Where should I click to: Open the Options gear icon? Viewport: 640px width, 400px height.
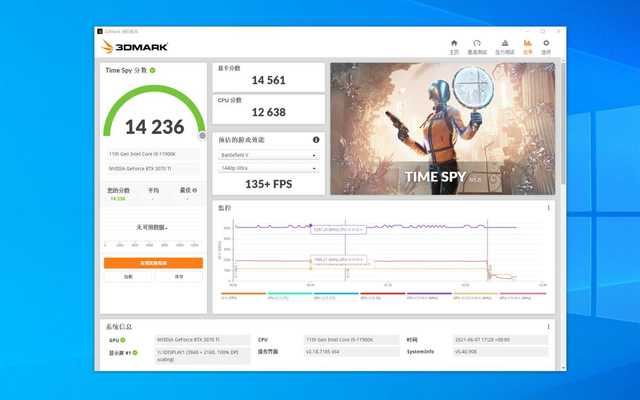pos(546,43)
